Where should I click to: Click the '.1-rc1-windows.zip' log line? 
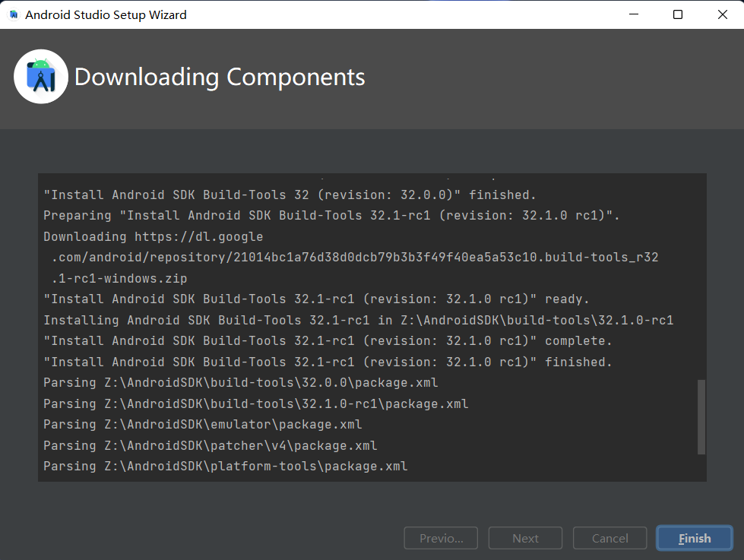[x=119, y=278]
